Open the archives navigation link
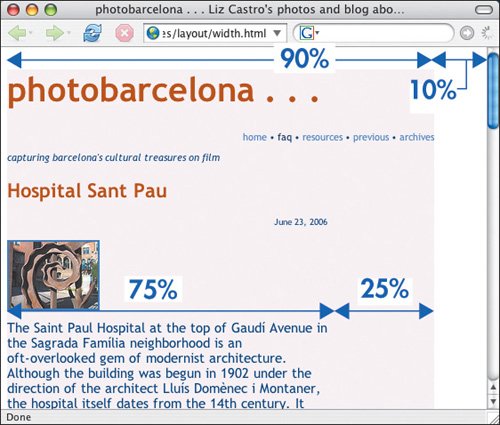 [417, 137]
